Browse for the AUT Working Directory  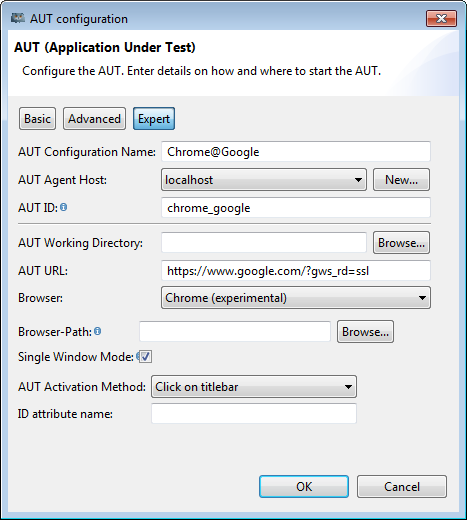[x=401, y=243]
